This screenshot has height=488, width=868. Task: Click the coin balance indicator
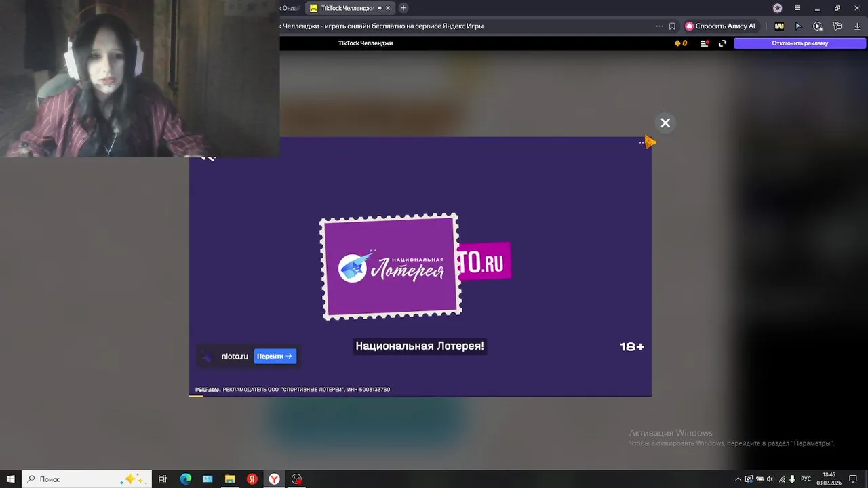[x=680, y=43]
